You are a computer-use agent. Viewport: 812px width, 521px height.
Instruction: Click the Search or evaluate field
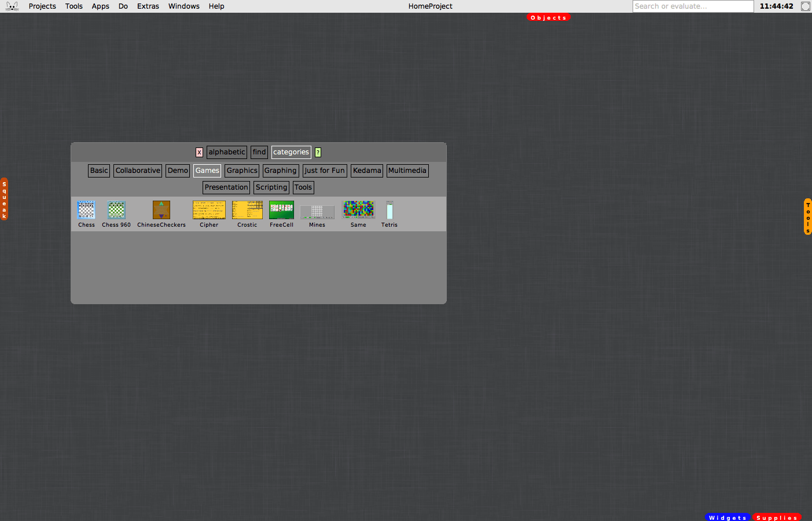pos(693,6)
